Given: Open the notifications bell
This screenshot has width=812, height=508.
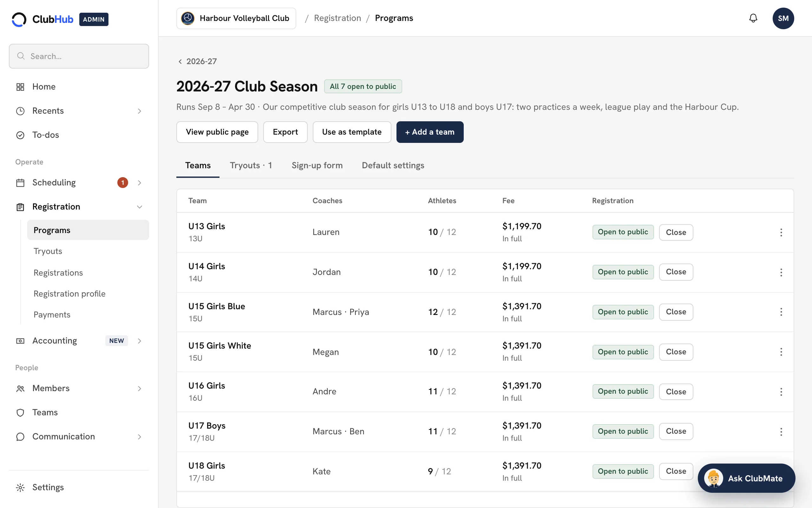Looking at the screenshot, I should pos(753,18).
